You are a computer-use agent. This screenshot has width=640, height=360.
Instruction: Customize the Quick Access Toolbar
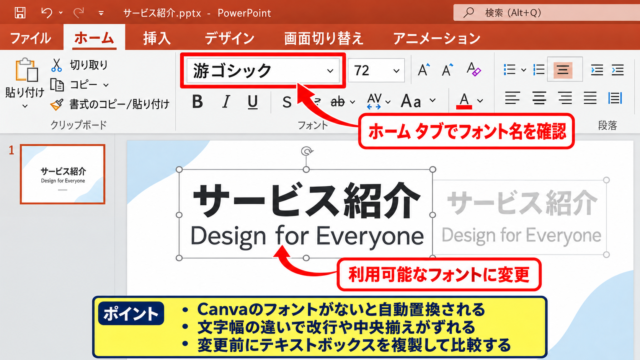coord(100,13)
